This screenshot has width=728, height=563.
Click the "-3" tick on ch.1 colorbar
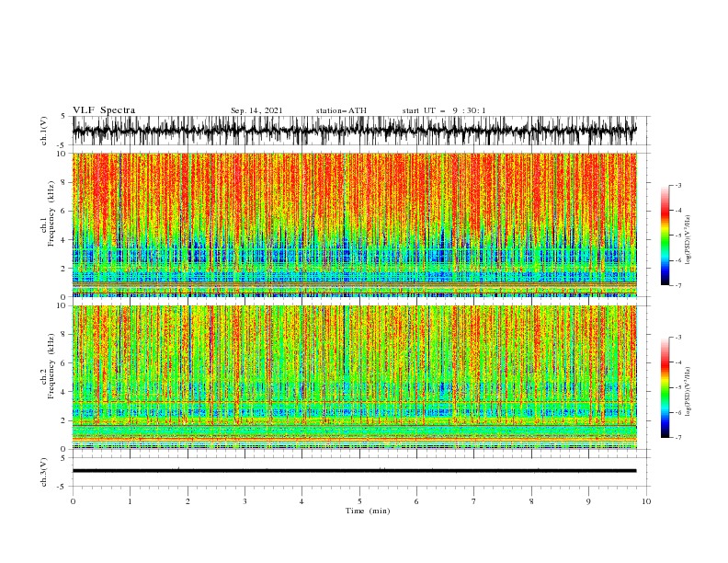pyautogui.click(x=677, y=185)
